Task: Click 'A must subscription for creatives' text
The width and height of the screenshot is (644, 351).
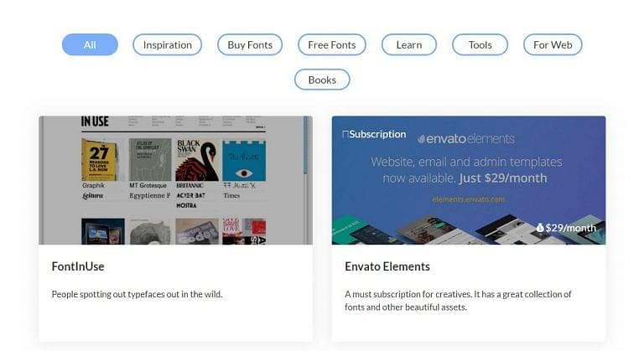Action: click(458, 301)
